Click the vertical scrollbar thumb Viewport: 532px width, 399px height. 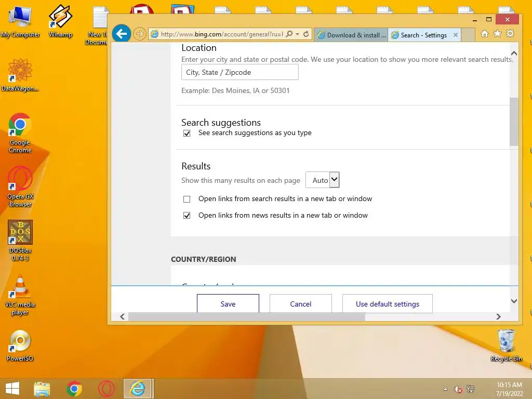click(514, 122)
